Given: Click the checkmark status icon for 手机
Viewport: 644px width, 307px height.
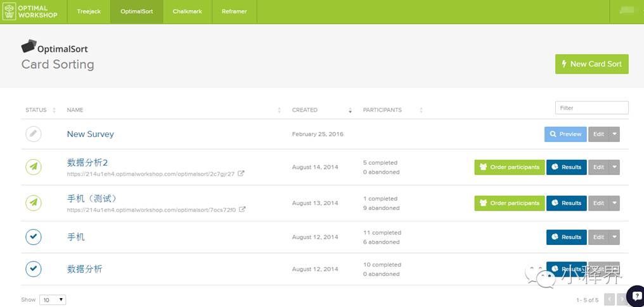Looking at the screenshot, I should (34, 237).
